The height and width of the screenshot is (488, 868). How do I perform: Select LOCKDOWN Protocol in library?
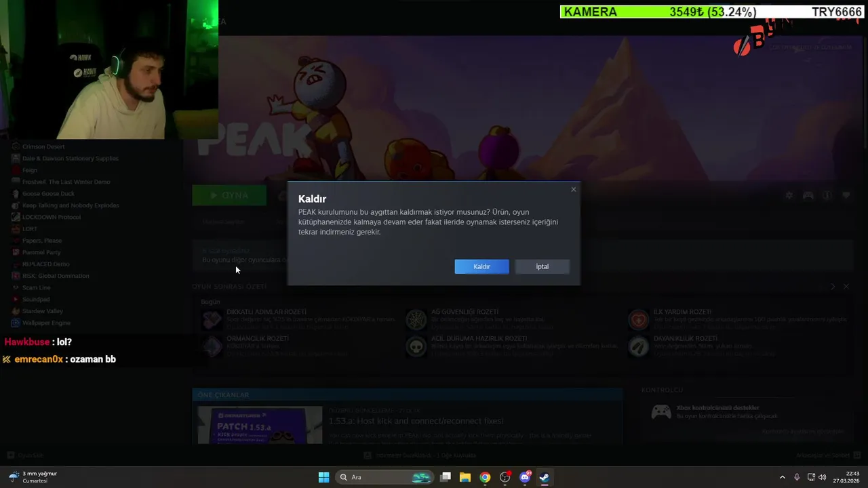tap(52, 217)
